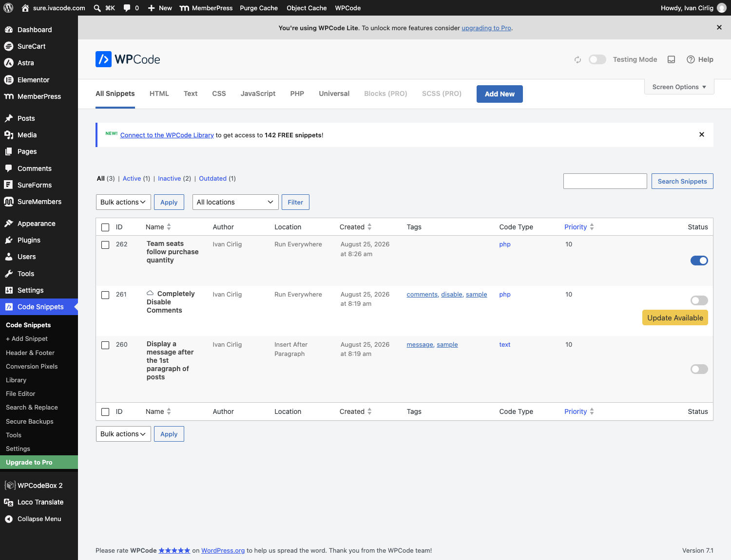
Task: Activate the Display a message snippet toggle
Action: 699,369
